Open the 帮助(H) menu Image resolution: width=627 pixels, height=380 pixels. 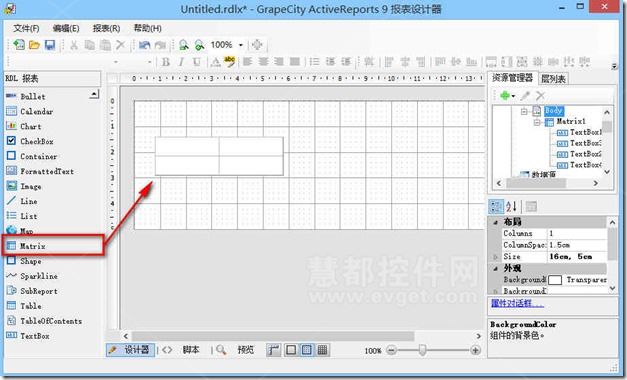point(148,28)
